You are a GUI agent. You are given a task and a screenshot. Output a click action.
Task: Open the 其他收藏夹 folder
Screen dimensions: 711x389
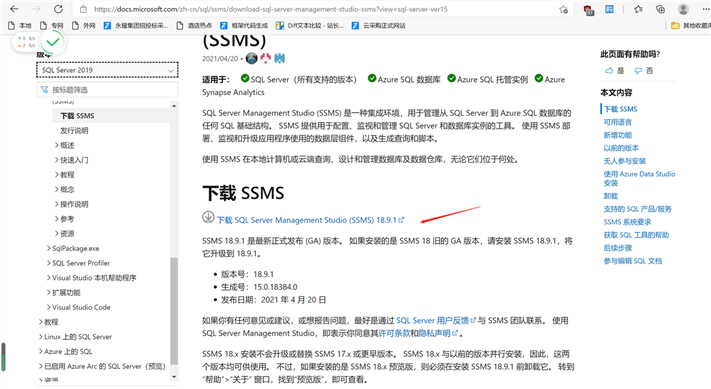pos(691,25)
